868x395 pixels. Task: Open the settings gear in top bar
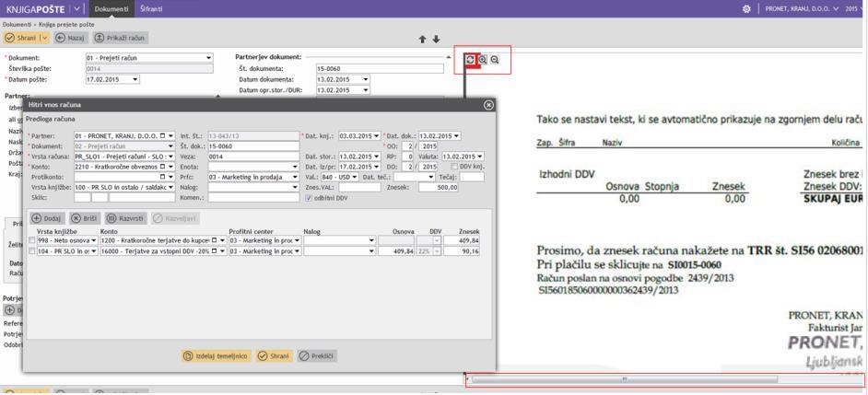tap(746, 9)
